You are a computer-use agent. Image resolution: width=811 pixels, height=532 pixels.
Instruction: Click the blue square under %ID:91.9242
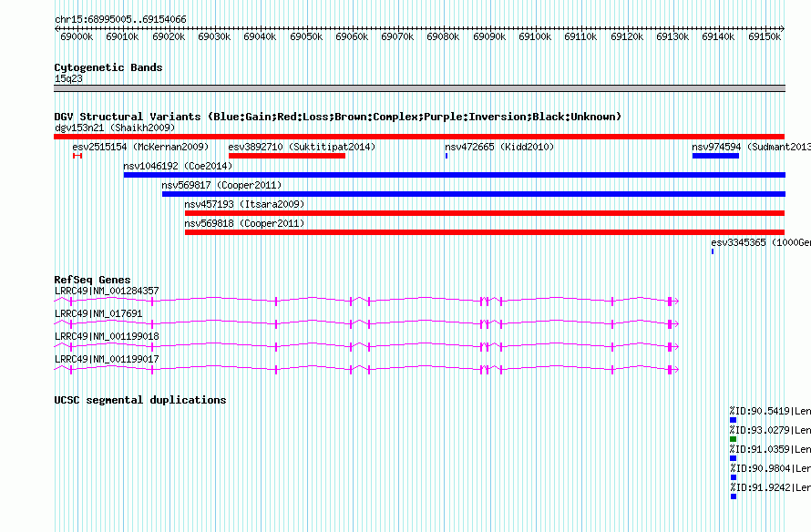tap(733, 496)
